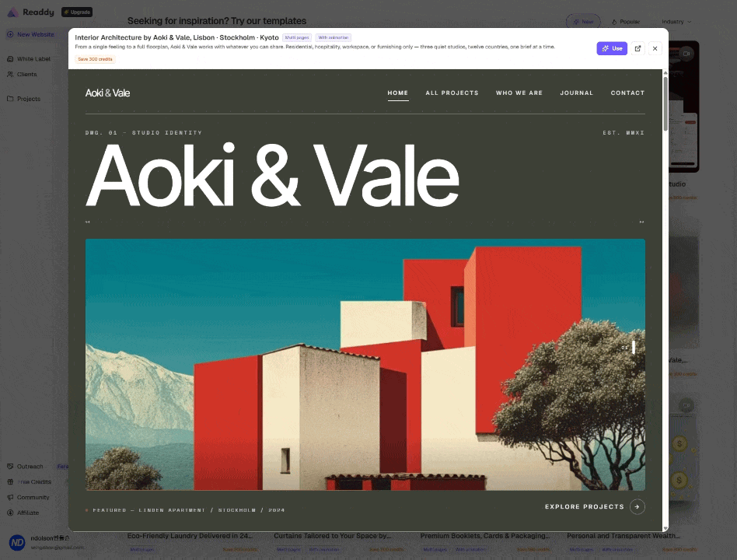Viewport: 737px width, 560px height.
Task: Click the White Label icon
Action: click(10, 59)
